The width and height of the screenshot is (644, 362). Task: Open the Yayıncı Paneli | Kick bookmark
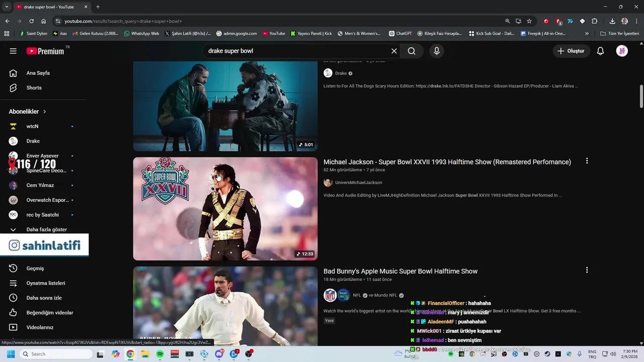click(x=311, y=34)
